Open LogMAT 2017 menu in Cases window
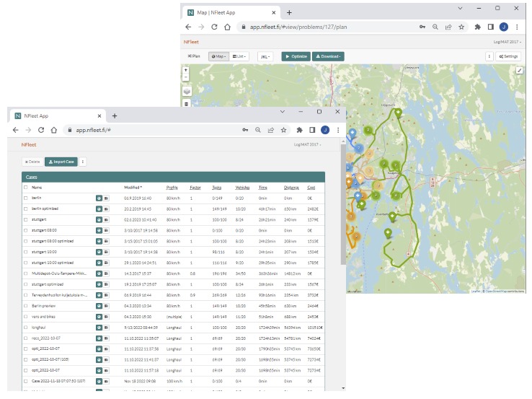 coord(307,144)
